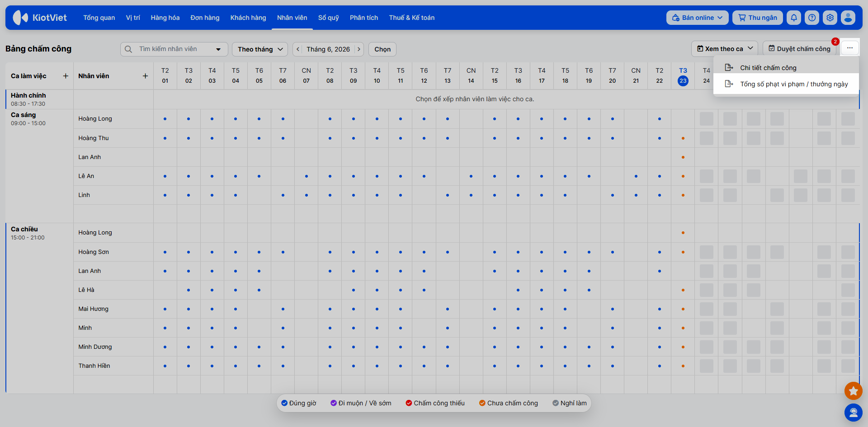Click the orange star feedback button
The height and width of the screenshot is (427, 868).
pos(853,391)
